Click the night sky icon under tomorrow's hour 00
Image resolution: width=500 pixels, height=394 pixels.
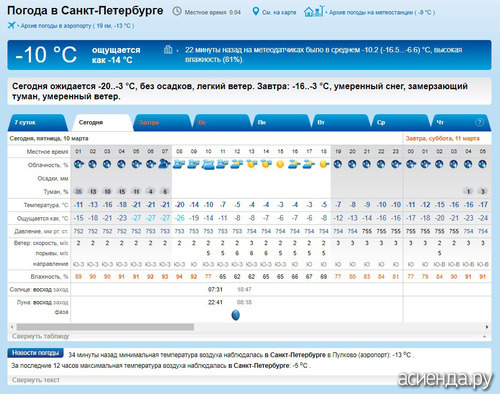[411, 164]
